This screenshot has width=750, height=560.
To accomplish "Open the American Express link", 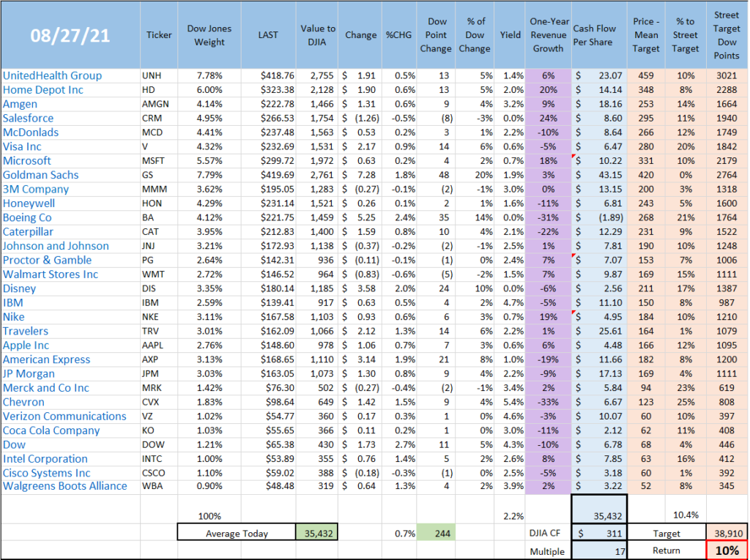I will (x=46, y=359).
